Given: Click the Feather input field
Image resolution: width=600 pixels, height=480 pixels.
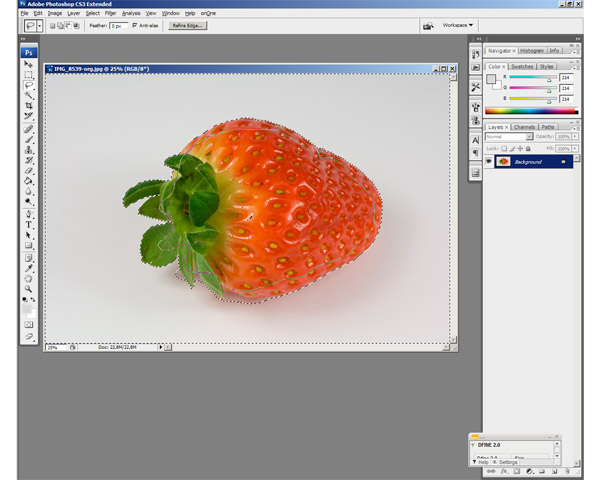Looking at the screenshot, I should [x=117, y=25].
